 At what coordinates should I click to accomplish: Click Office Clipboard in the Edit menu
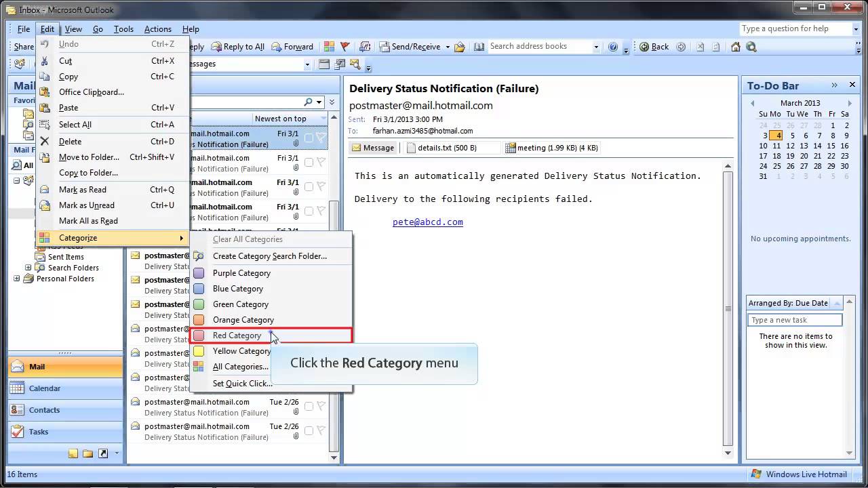click(x=113, y=92)
